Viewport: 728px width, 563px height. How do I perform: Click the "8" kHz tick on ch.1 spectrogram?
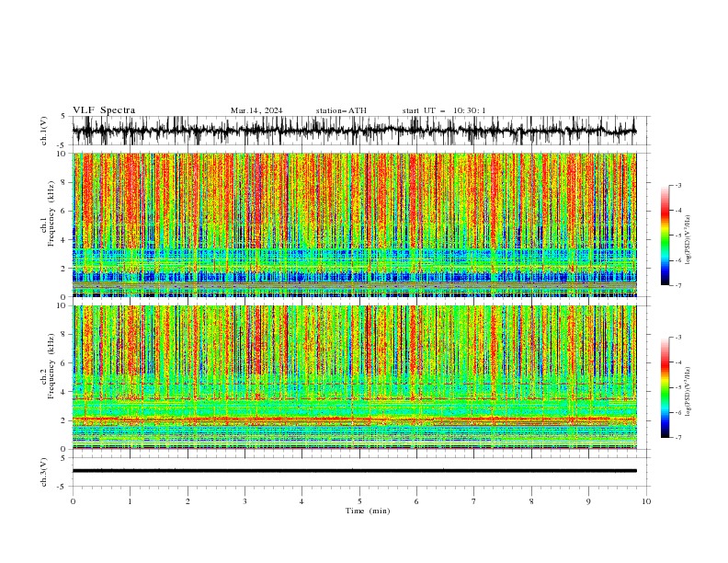64,182
